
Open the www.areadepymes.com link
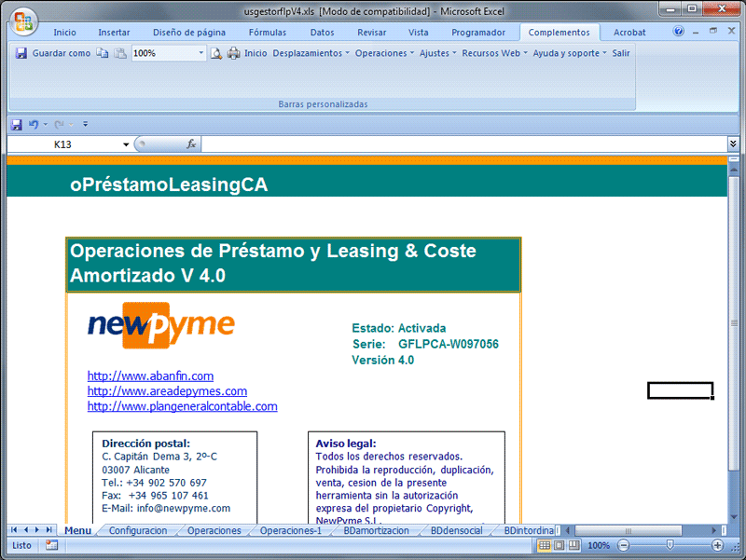pyautogui.click(x=167, y=391)
